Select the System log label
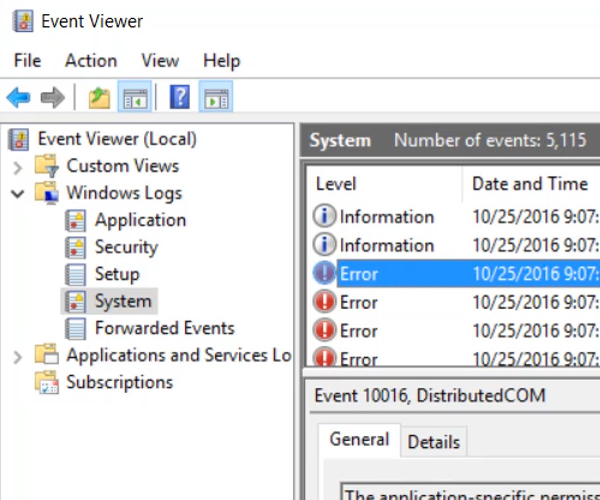600x500 pixels. (123, 301)
